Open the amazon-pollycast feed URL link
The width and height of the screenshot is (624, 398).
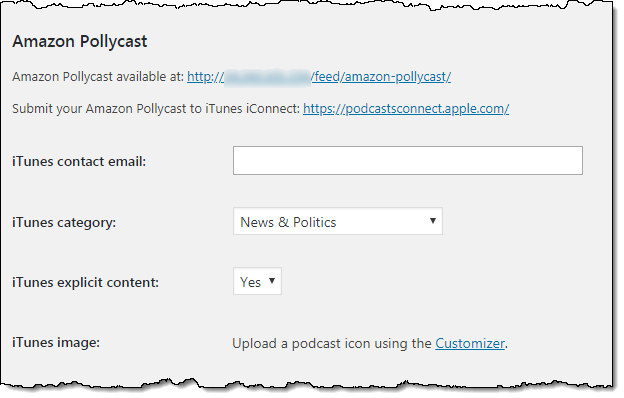(319, 76)
